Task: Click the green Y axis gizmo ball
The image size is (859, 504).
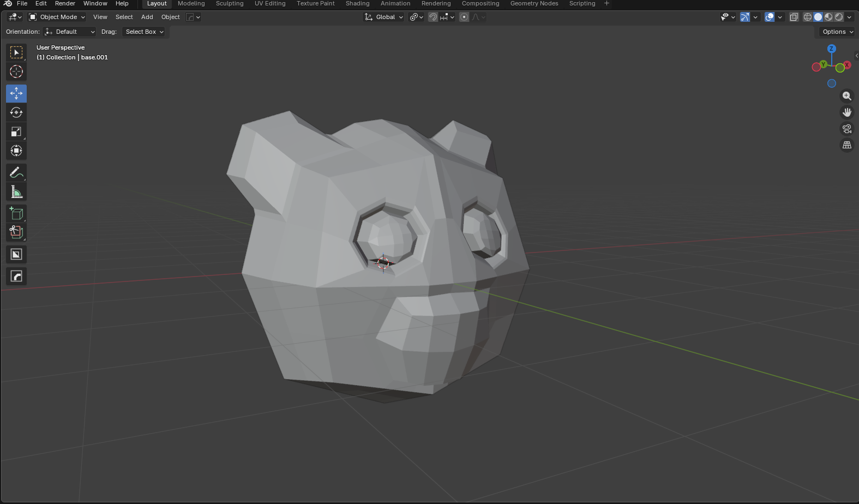Action: click(824, 64)
